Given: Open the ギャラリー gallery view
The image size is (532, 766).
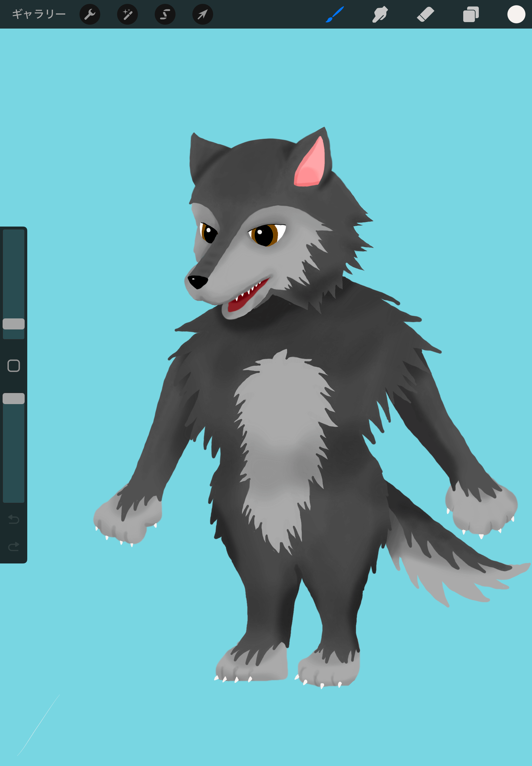Looking at the screenshot, I should point(39,14).
